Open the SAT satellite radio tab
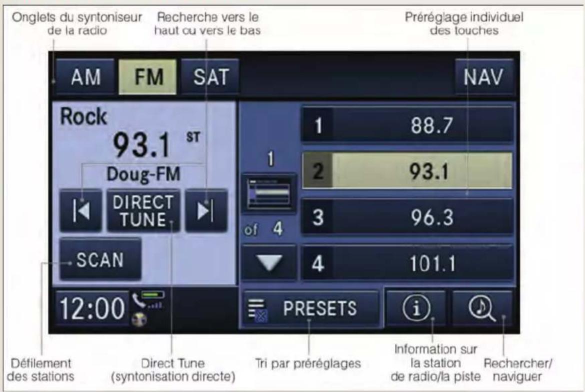The image size is (585, 392). pyautogui.click(x=210, y=77)
